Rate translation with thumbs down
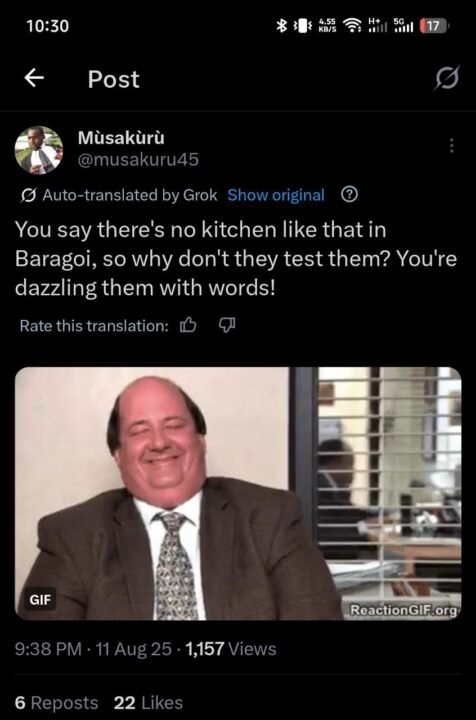 226,326
